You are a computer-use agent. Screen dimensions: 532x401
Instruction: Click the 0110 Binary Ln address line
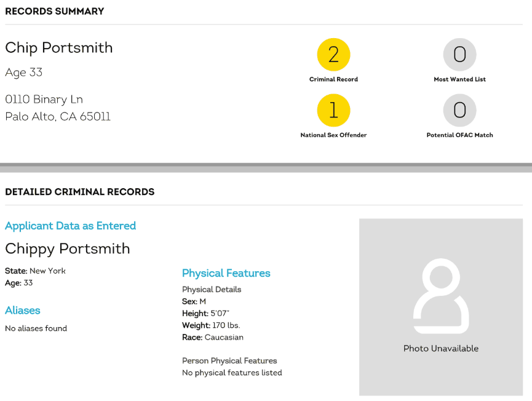[44, 100]
